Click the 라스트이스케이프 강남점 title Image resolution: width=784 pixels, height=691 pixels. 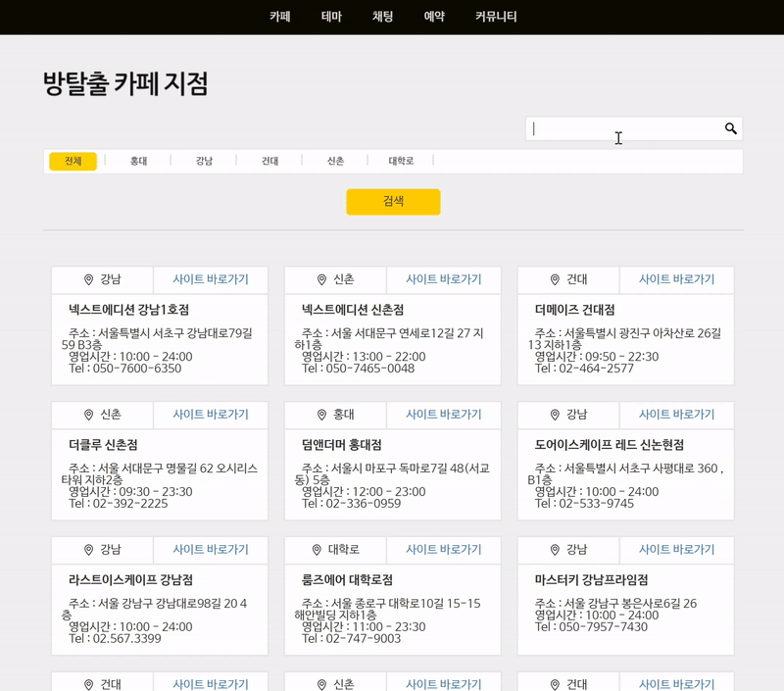point(130,580)
